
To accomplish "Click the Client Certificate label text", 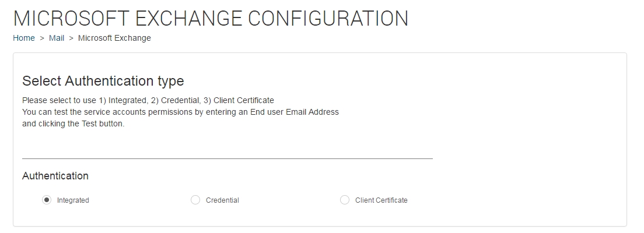I will point(381,200).
